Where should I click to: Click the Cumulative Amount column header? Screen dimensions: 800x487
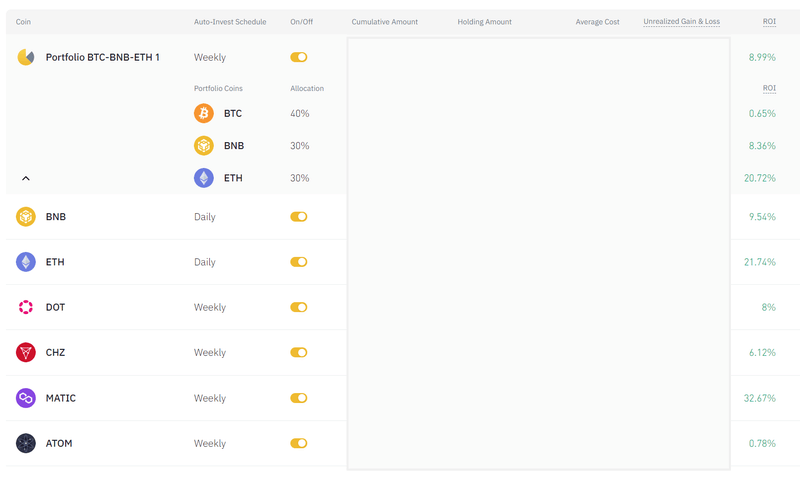tap(385, 21)
